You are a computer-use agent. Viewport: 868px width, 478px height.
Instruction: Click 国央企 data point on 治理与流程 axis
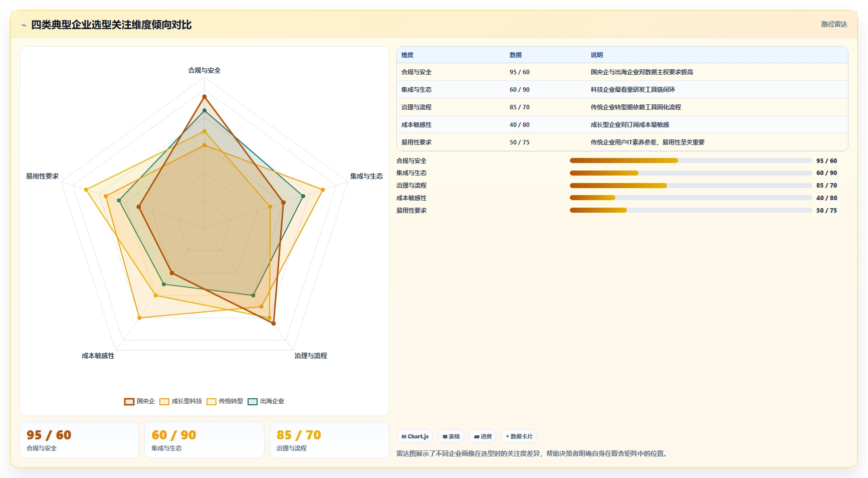pos(274,324)
